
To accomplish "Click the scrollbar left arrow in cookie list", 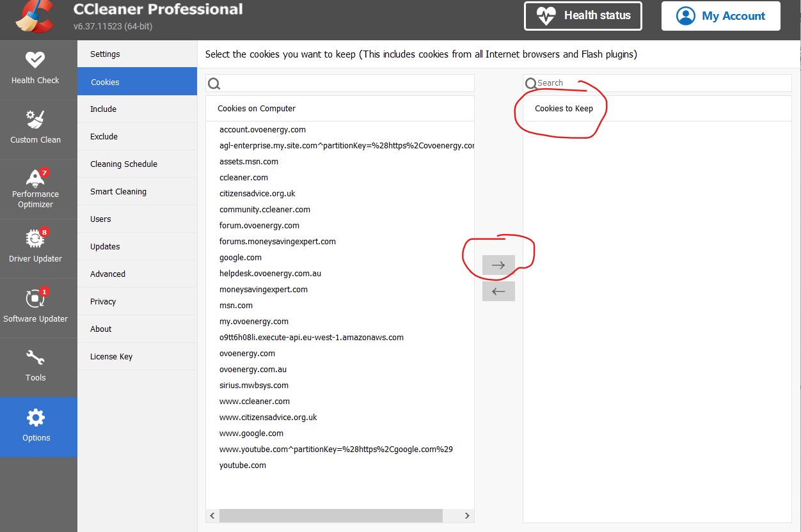I will [212, 515].
